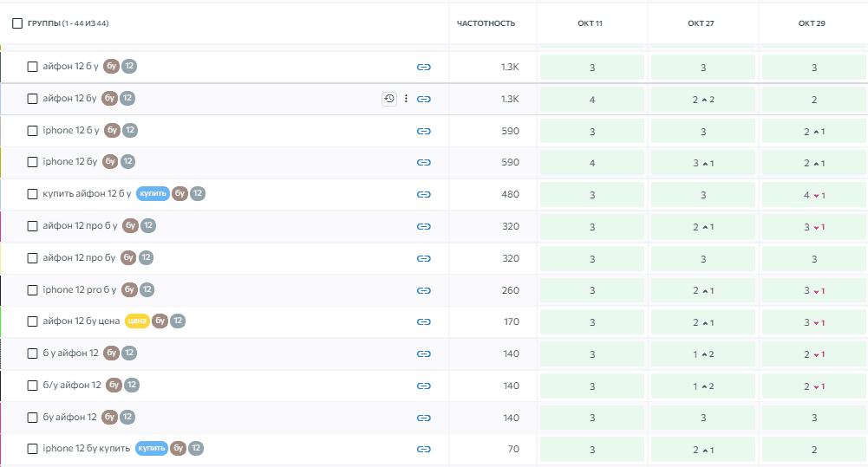Click the купить tag on iphone 12 бу купить
The image size is (868, 467).
[x=152, y=448]
